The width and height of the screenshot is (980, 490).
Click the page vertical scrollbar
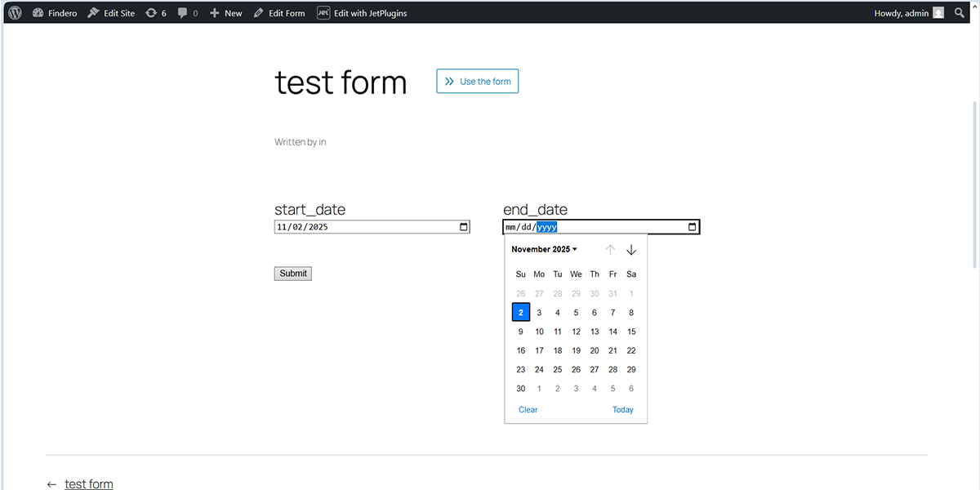[x=975, y=184]
